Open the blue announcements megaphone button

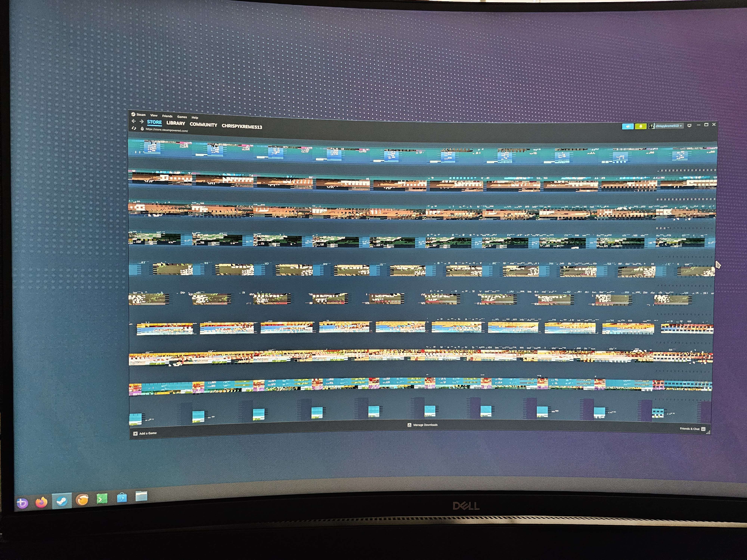click(x=627, y=126)
